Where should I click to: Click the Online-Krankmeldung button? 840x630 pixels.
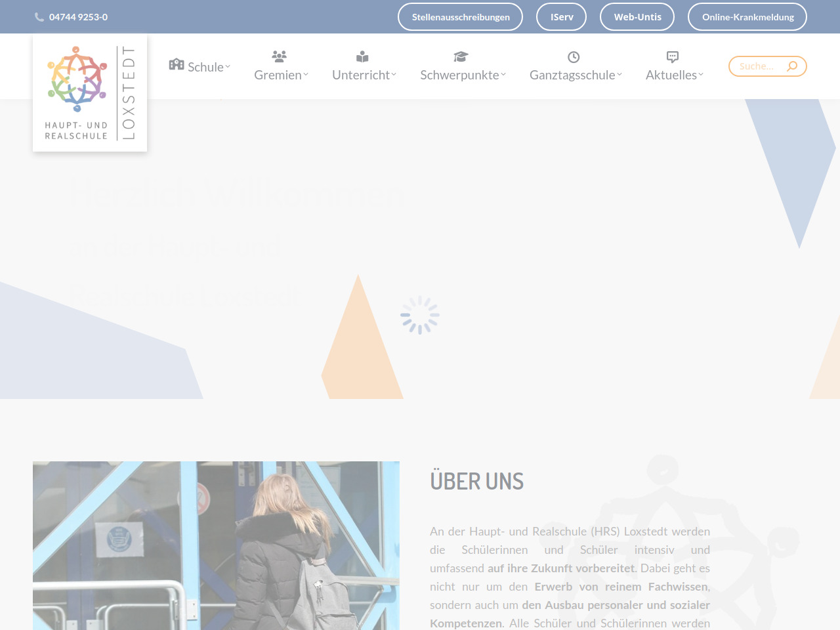747,17
